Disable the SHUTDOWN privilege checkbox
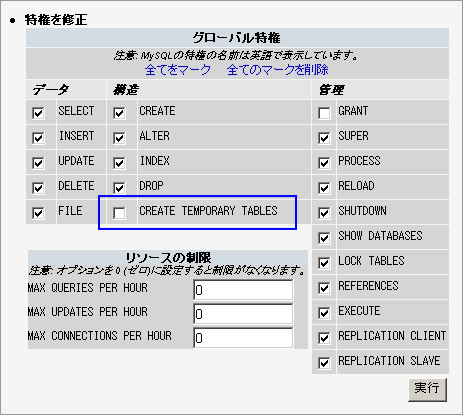Image resolution: width=463 pixels, height=415 pixels. pos(324,213)
